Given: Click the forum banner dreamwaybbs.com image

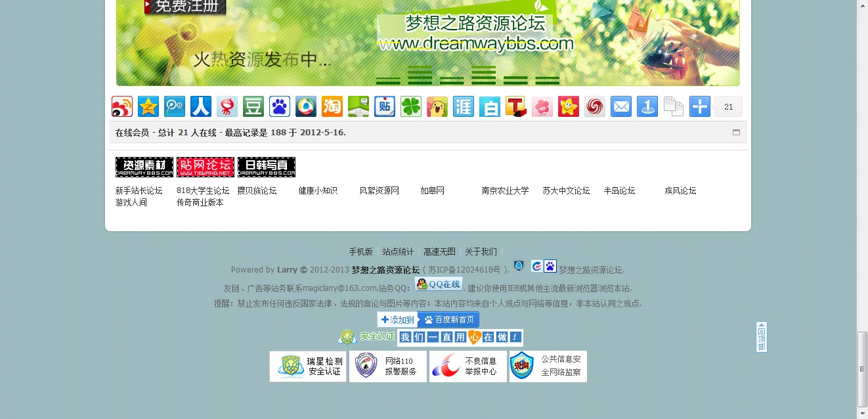Looking at the screenshot, I should pyautogui.click(x=428, y=43).
